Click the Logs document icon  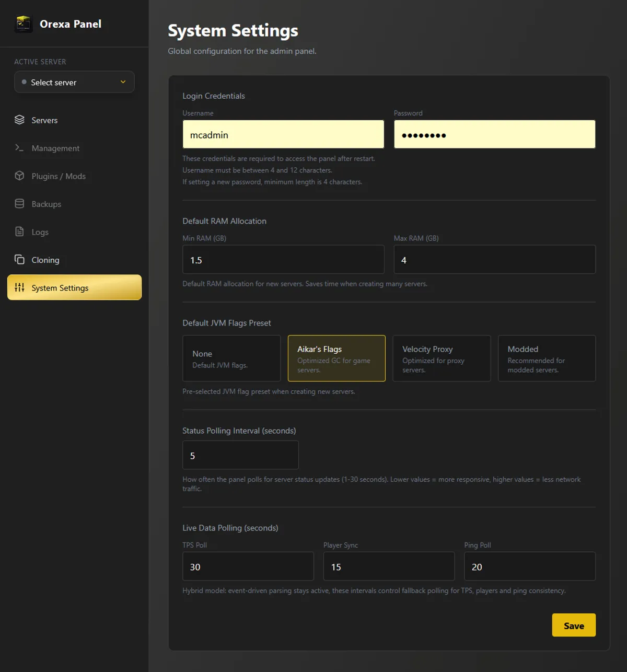(x=19, y=231)
